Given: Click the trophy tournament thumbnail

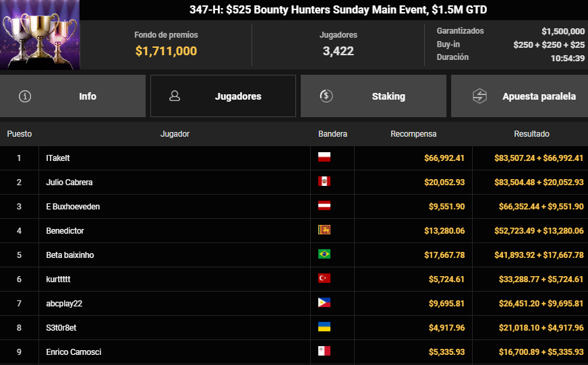Looking at the screenshot, I should pyautogui.click(x=40, y=35).
